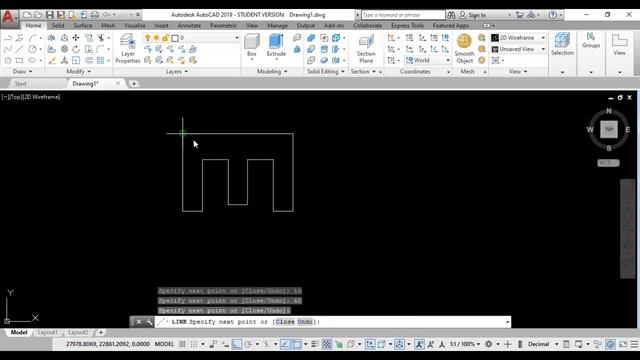640x360 pixels.
Task: Open Layer Properties manager
Action: 128,48
